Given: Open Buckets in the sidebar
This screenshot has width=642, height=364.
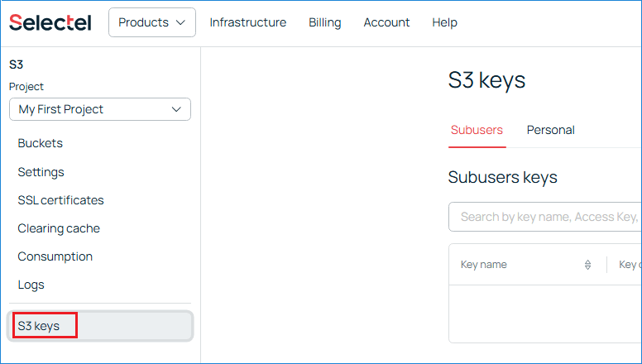Looking at the screenshot, I should click(41, 143).
